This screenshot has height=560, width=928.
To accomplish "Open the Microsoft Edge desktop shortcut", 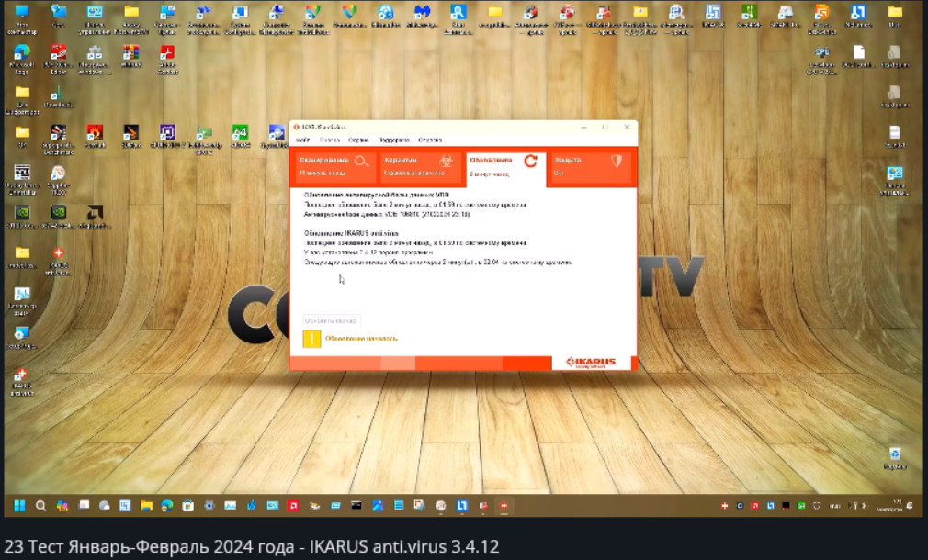I will tap(21, 60).
